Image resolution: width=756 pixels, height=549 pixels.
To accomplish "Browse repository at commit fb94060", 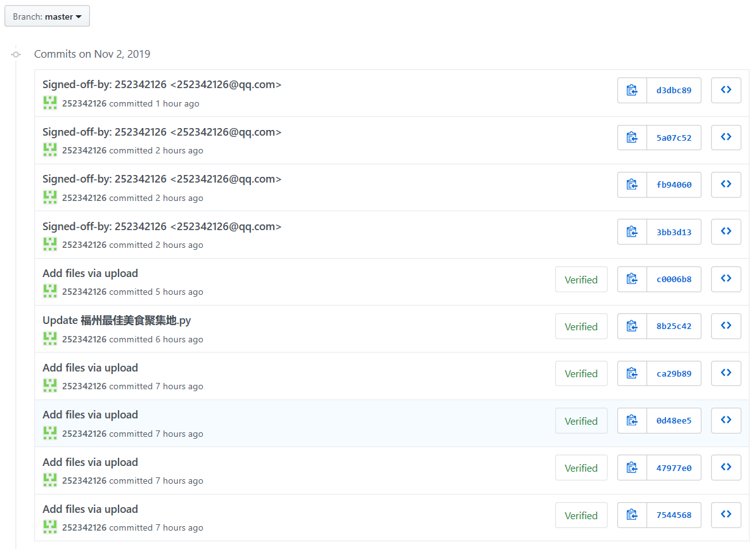I will coord(726,184).
